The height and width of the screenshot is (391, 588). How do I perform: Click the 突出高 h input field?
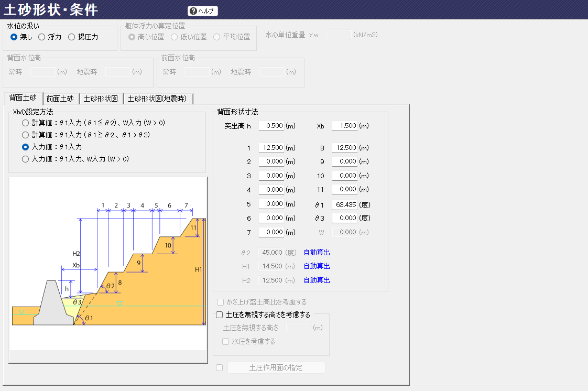[271, 126]
